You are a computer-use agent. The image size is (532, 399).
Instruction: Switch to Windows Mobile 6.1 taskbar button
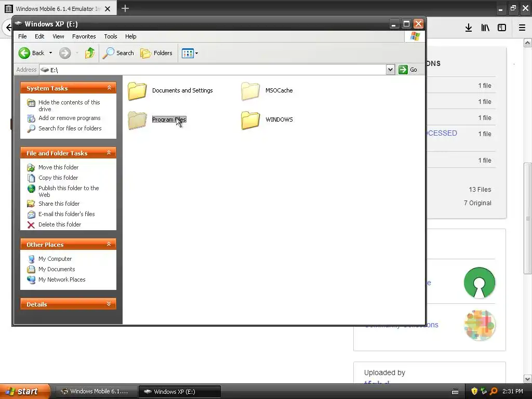coord(96,392)
